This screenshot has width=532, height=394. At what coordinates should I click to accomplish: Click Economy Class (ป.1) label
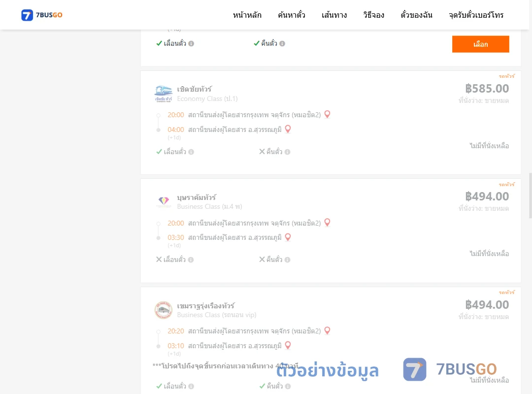(207, 99)
